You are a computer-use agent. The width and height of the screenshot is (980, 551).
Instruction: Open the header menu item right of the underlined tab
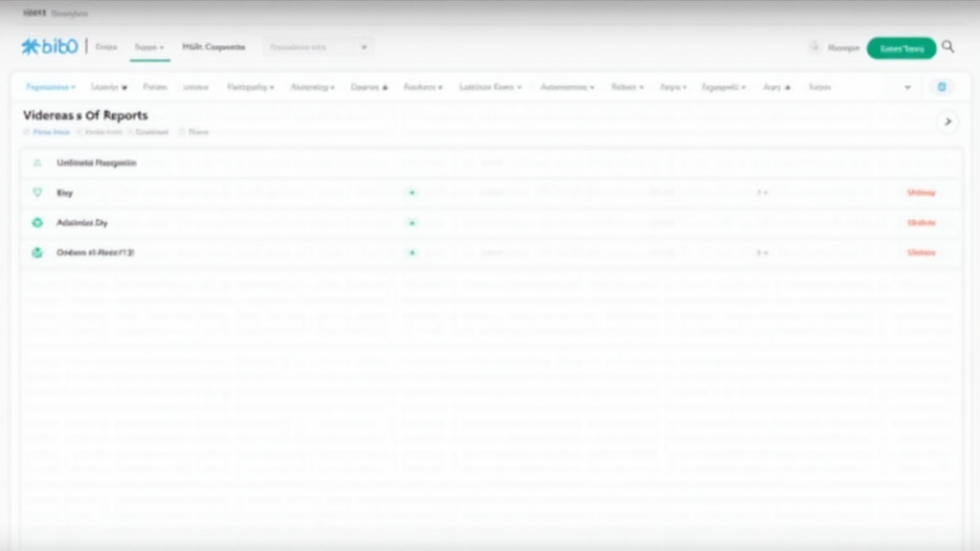pyautogui.click(x=213, y=47)
